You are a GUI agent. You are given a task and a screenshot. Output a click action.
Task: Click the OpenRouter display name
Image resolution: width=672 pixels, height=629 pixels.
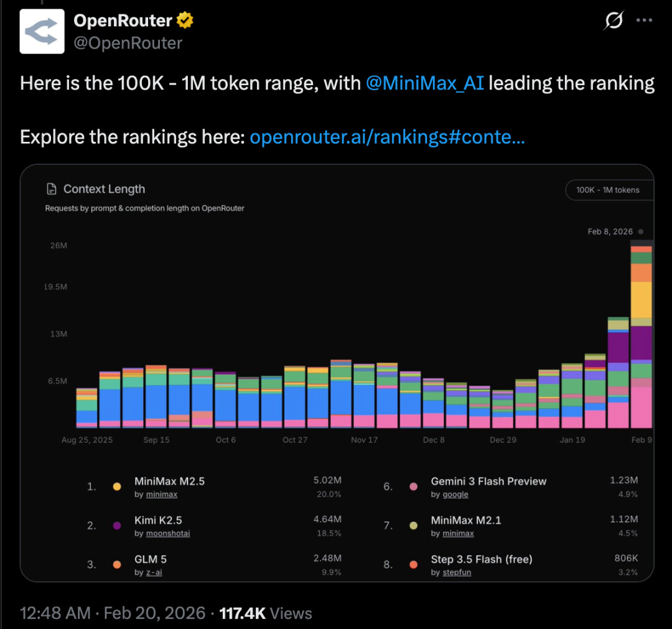coord(123,21)
